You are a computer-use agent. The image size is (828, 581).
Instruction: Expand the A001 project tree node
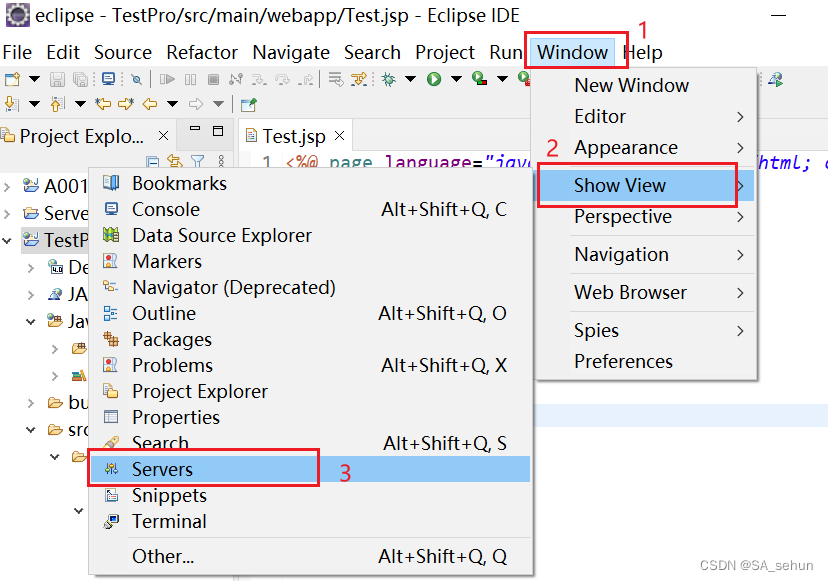pos(8,186)
